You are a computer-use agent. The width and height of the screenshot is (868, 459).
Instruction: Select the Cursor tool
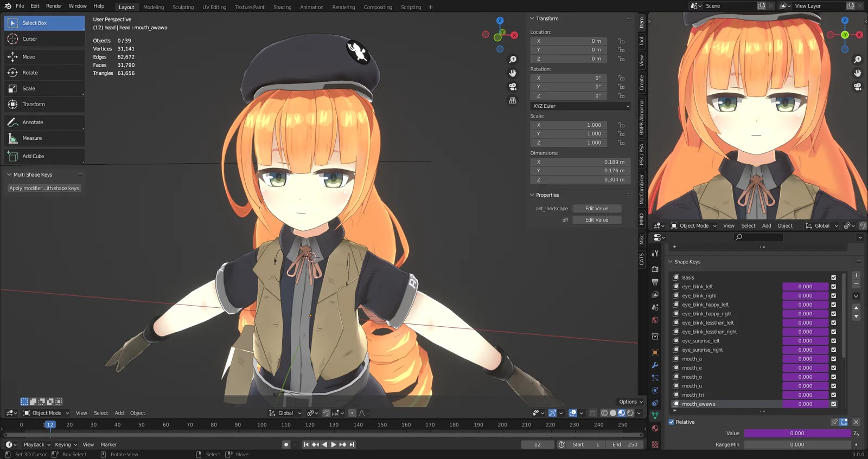(x=44, y=39)
